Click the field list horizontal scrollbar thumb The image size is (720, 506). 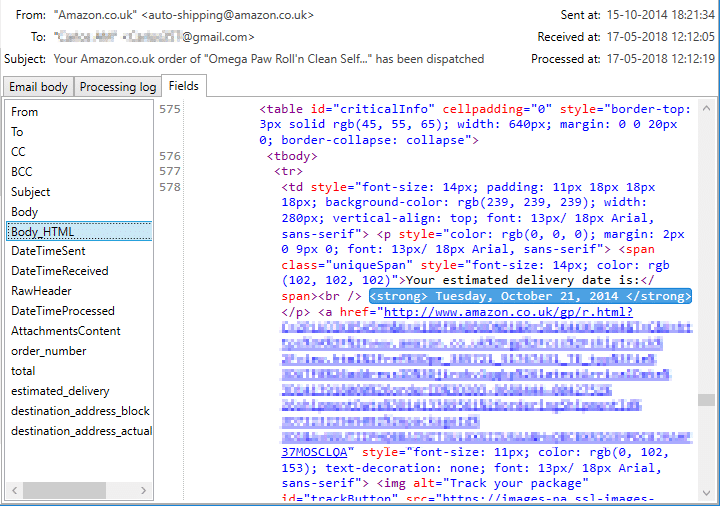pyautogui.click(x=64, y=490)
